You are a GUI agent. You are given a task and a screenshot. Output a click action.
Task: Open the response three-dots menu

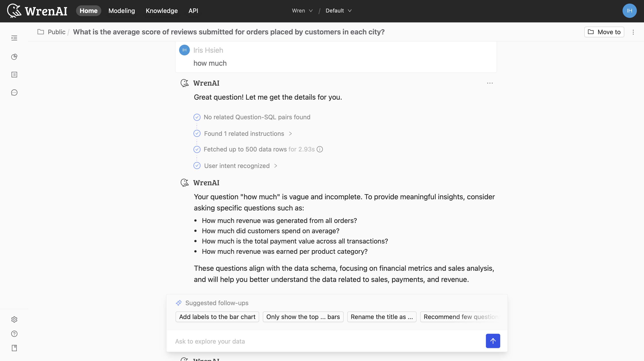click(x=490, y=83)
